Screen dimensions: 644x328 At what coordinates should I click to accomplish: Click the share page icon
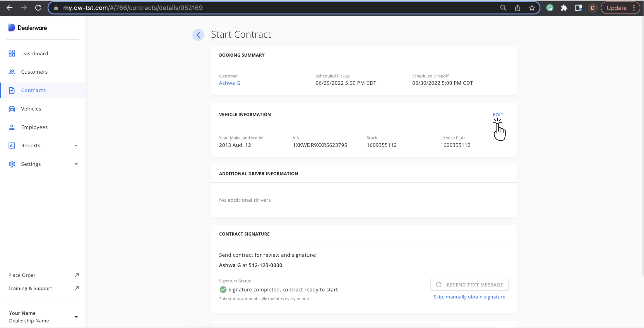pos(518,8)
